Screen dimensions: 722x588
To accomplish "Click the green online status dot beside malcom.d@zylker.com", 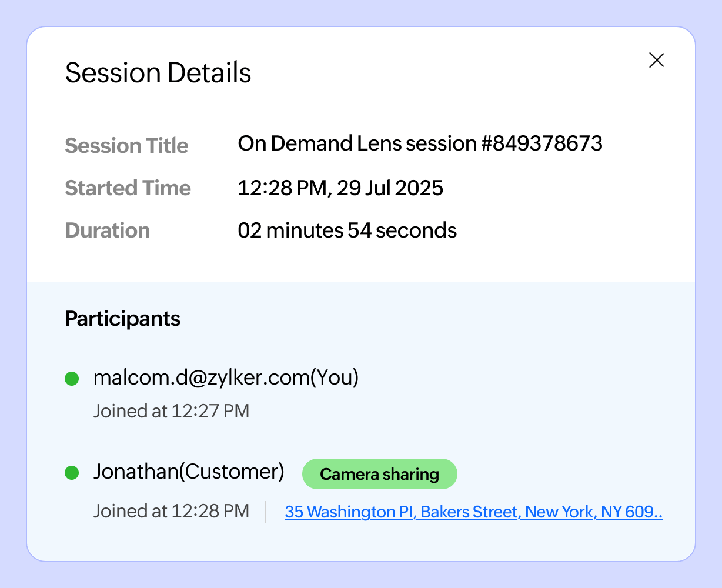I will pos(71,379).
